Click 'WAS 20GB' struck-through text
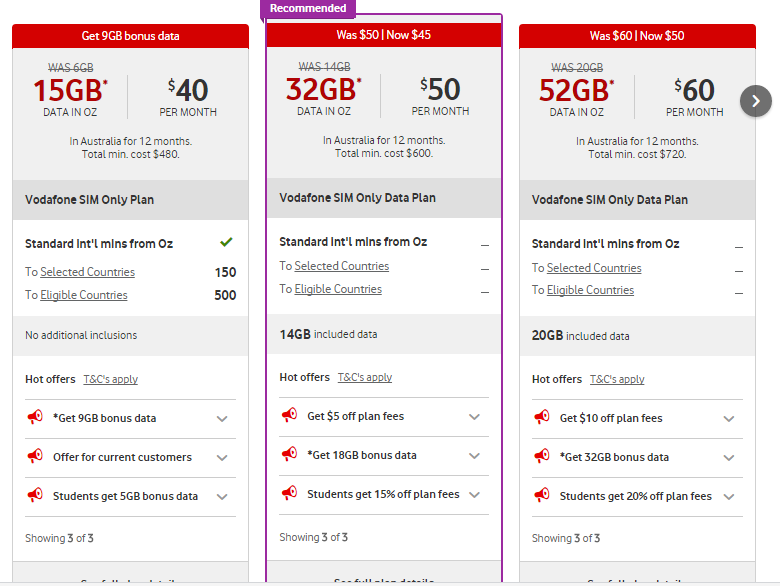Viewport: 780px width, 586px height. [x=577, y=68]
